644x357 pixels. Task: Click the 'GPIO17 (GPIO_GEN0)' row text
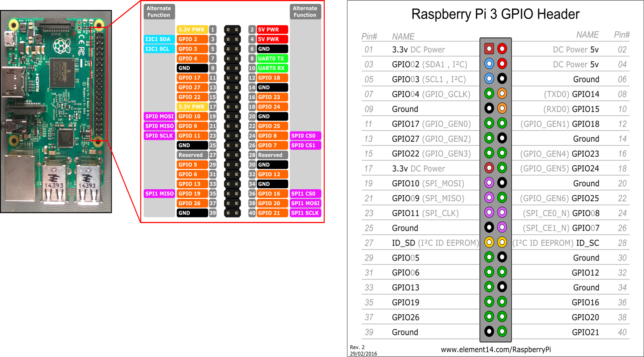(x=431, y=124)
